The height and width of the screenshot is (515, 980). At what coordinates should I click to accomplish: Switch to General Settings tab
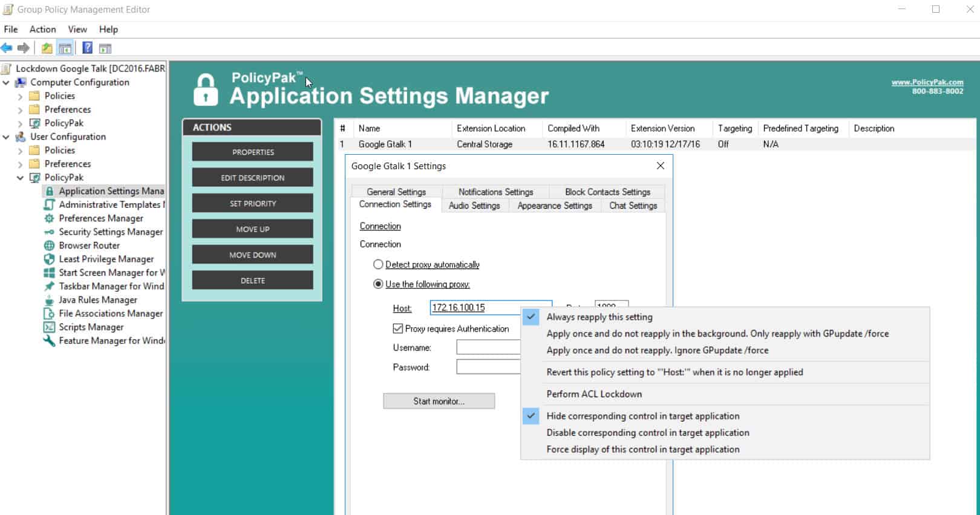pos(396,192)
